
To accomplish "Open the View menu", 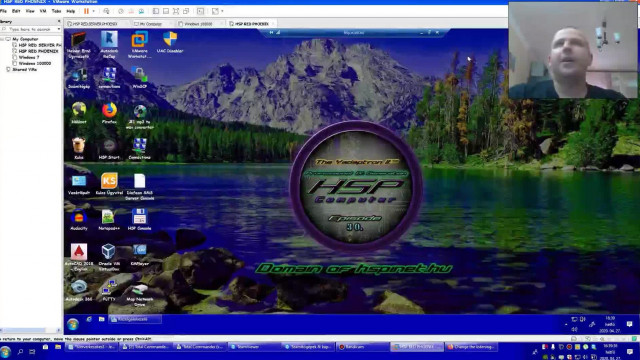I will tap(30, 11).
